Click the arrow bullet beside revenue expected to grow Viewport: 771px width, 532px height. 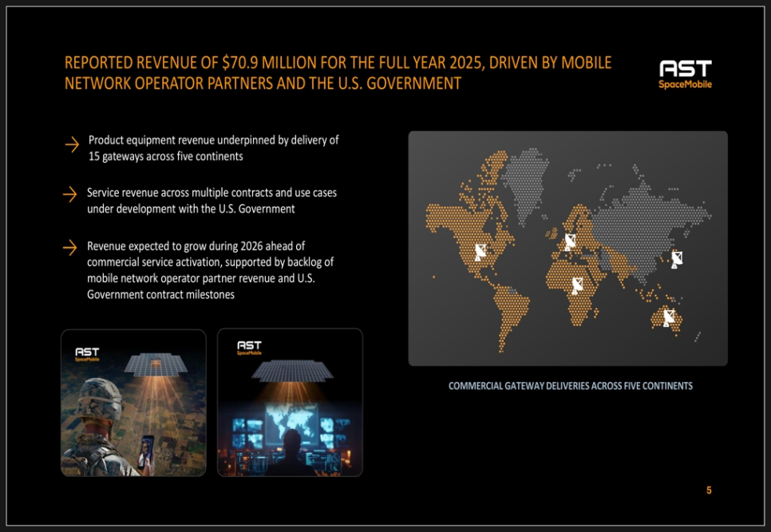click(71, 247)
